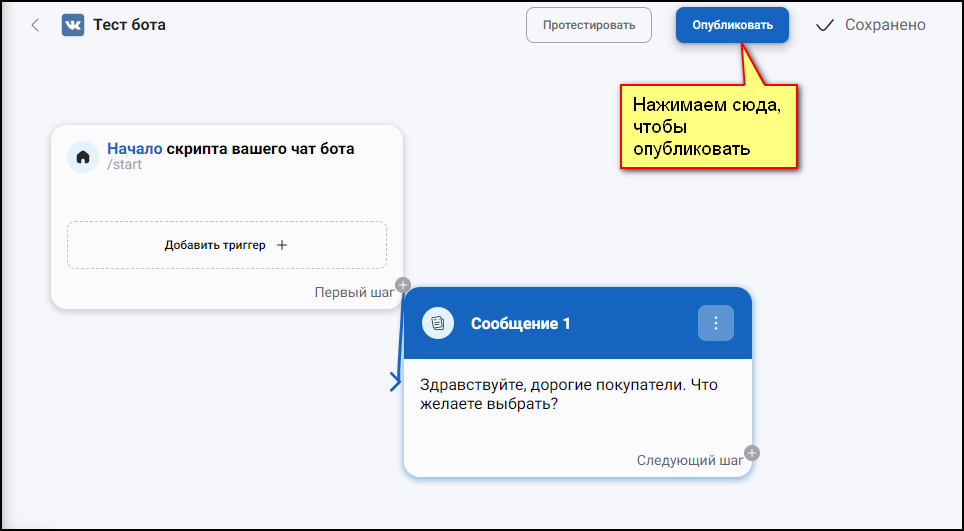The height and width of the screenshot is (531, 964).
Task: Click the 'Начало' link in the start block
Action: [135, 149]
